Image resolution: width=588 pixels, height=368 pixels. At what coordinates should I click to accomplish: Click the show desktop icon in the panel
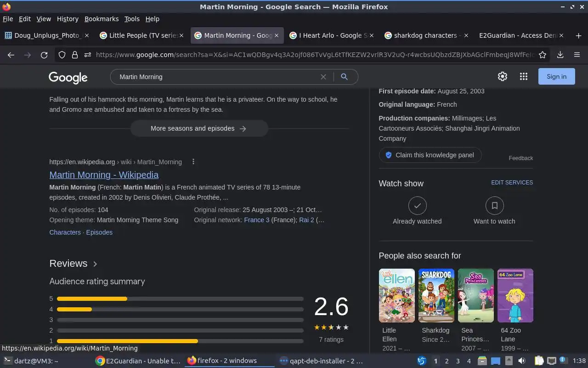pyautogui.click(x=496, y=361)
